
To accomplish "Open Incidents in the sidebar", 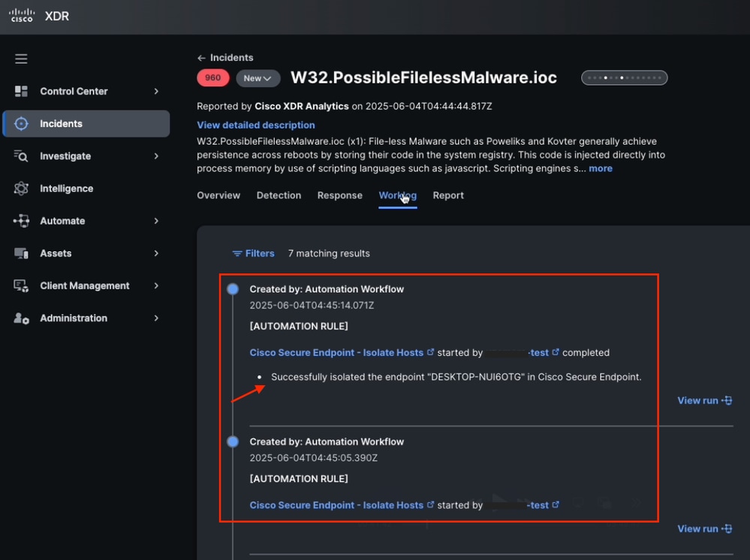I will coord(86,124).
